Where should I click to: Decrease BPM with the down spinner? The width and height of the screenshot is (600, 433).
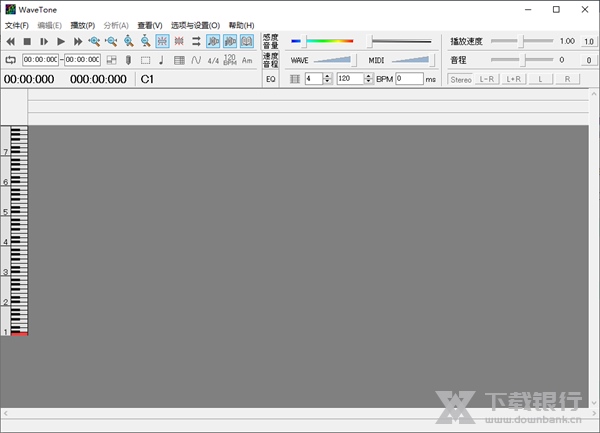pyautogui.click(x=368, y=81)
